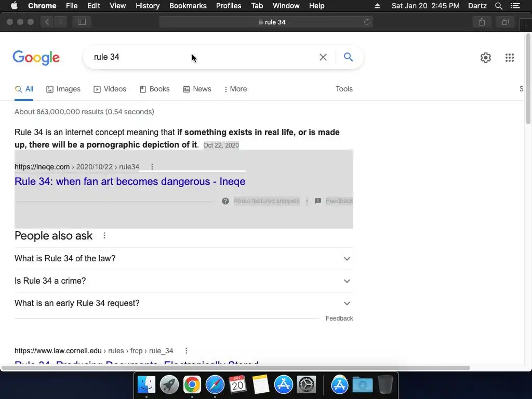Click inside the rule 34 search field
532x399 pixels.
pos(204,57)
